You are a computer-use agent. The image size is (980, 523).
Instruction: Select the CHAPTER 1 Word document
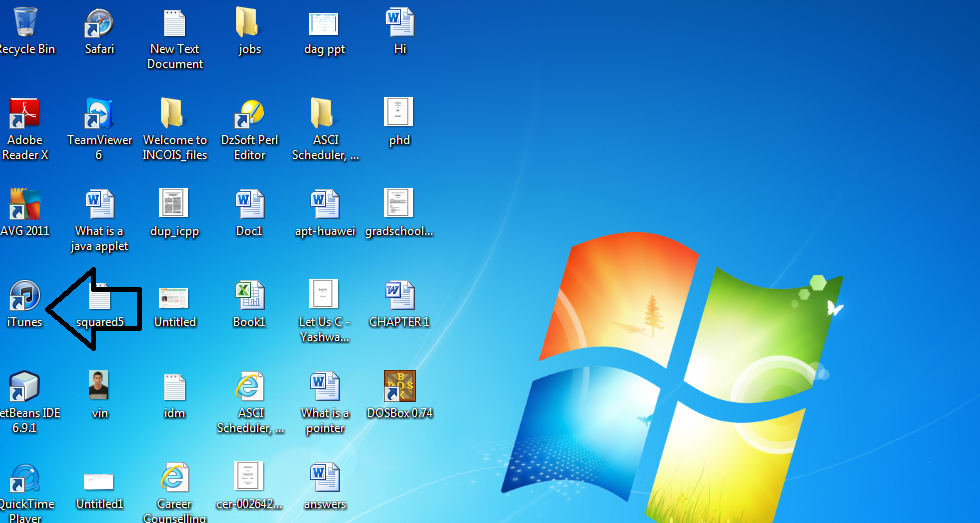[399, 296]
